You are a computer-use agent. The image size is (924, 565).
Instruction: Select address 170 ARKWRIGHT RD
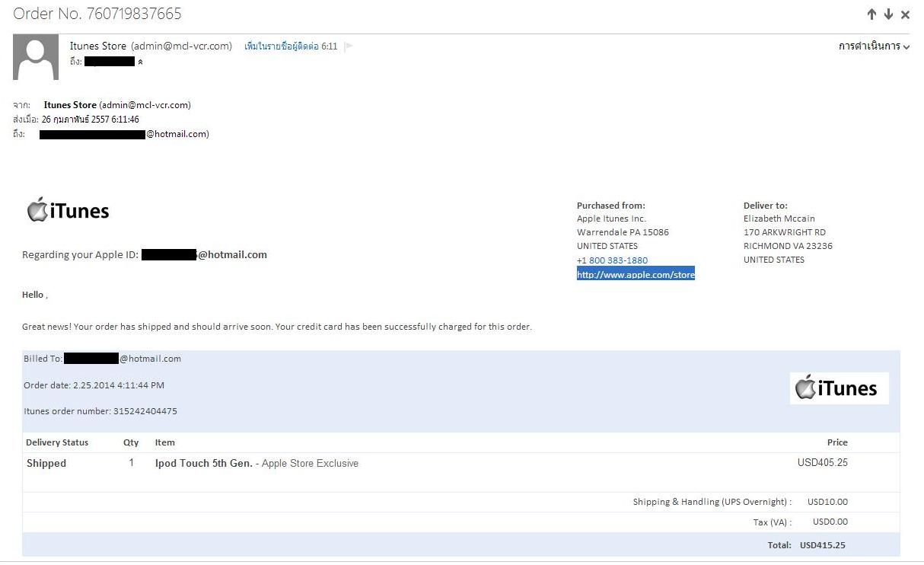[785, 232]
